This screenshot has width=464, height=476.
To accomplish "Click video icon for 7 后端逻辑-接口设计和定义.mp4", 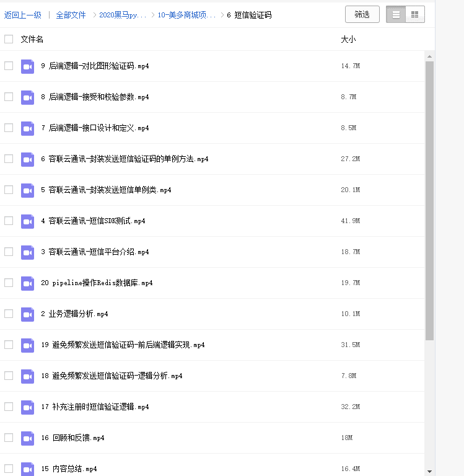I will coord(27,128).
